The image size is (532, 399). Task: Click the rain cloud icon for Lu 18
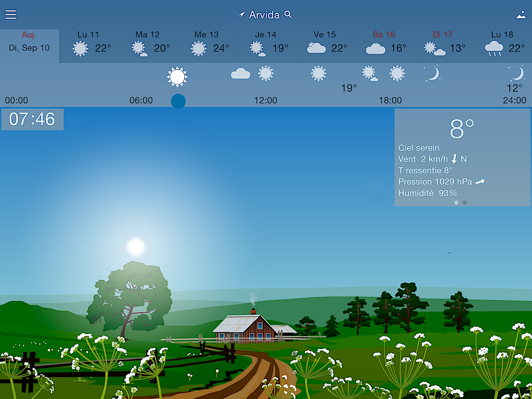[x=495, y=48]
